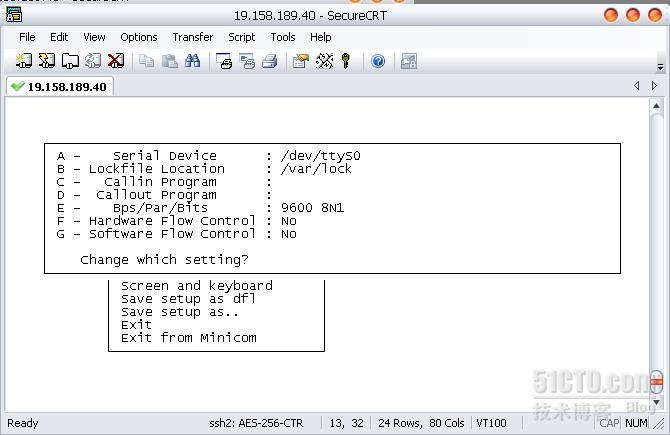Click the Quick Connect lightning icon
The height and width of the screenshot is (435, 670).
point(47,61)
